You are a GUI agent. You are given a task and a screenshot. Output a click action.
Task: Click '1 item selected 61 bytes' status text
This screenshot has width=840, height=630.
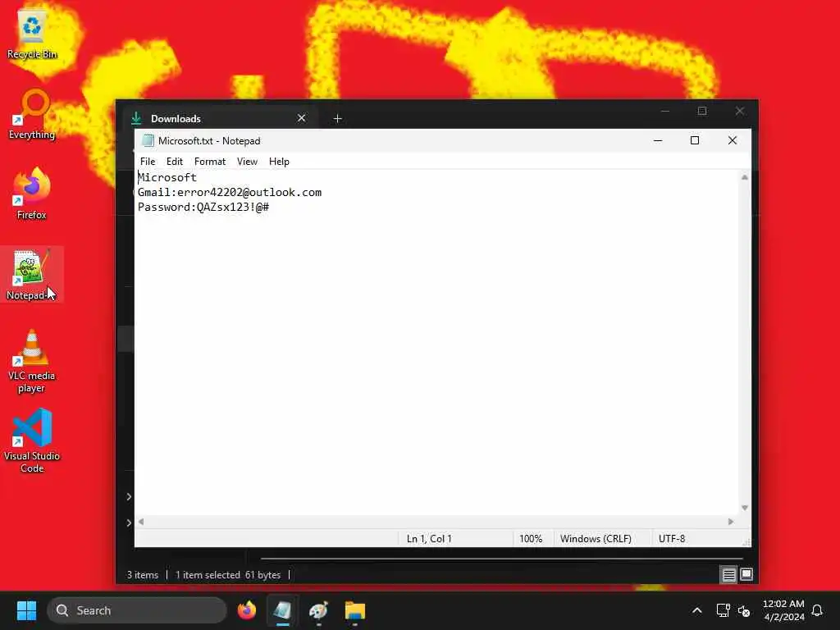(x=228, y=575)
